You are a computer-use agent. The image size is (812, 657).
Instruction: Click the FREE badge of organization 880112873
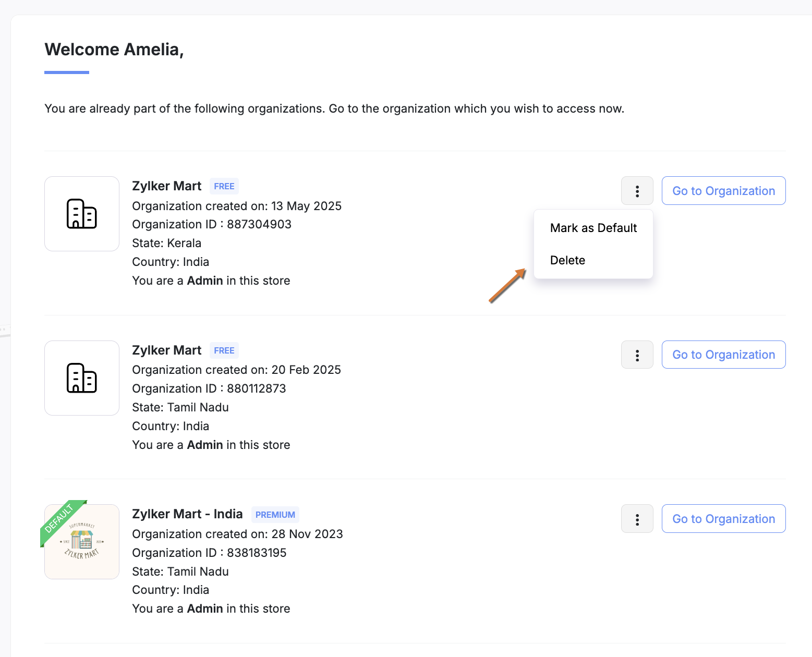(x=224, y=350)
